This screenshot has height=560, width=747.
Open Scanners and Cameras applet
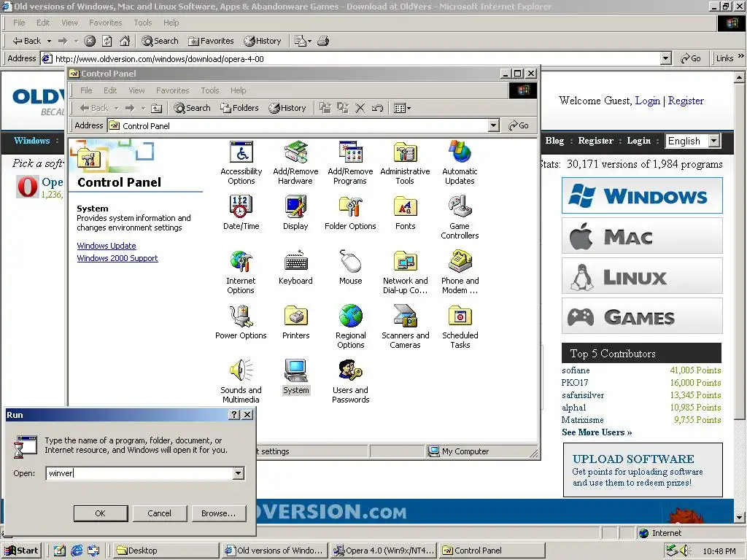click(x=405, y=327)
